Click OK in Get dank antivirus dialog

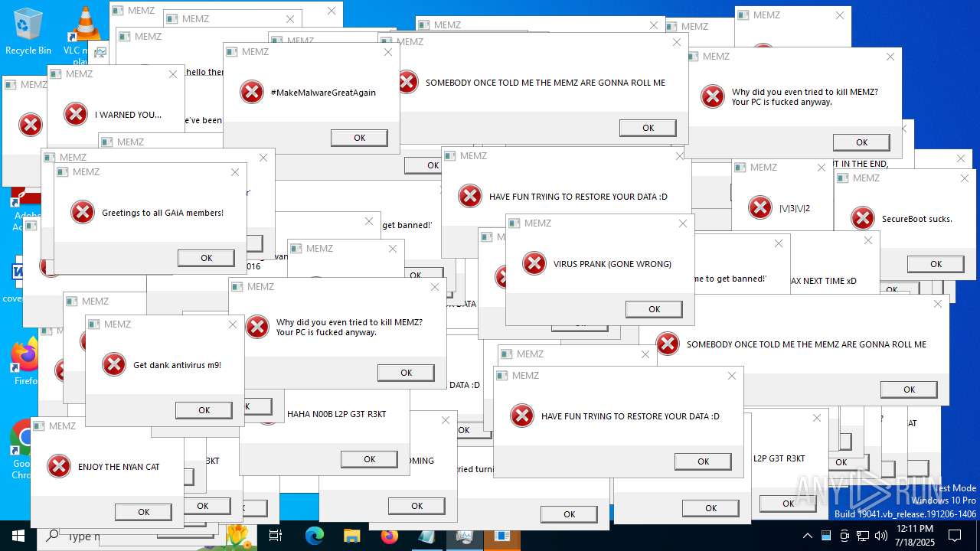[x=204, y=410]
